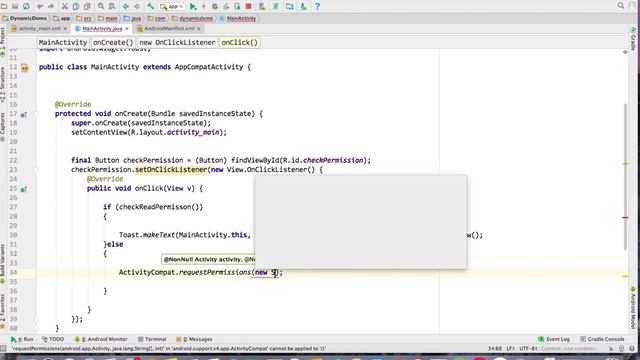Select the src folder breadcrumb
The width and height of the screenshot is (640, 360).
pos(84,18)
